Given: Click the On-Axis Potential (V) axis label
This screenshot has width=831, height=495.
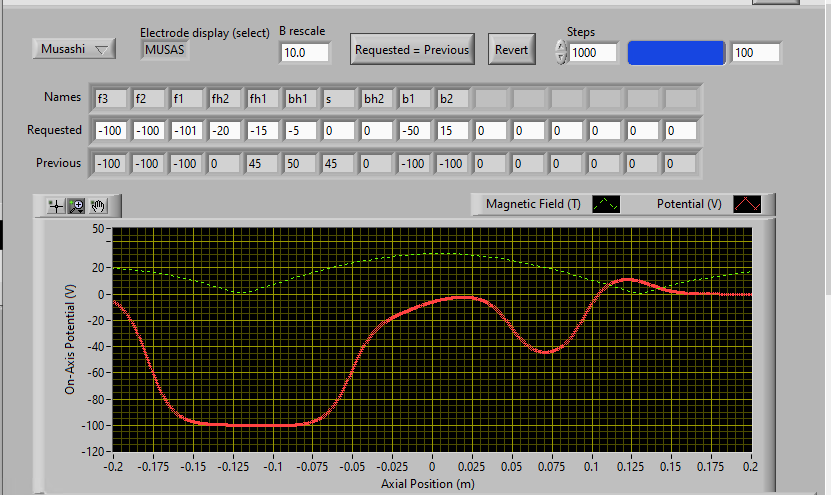Looking at the screenshot, I should (x=70, y=340).
